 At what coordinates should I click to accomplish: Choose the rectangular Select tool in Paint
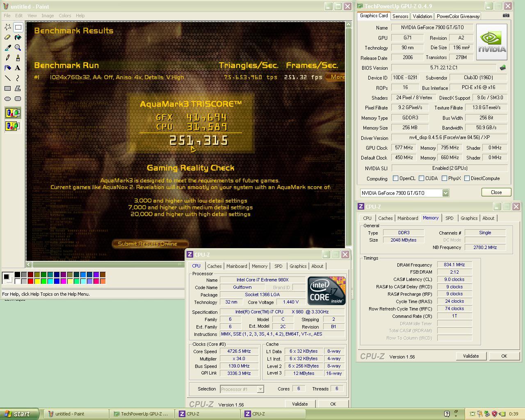pos(18,27)
